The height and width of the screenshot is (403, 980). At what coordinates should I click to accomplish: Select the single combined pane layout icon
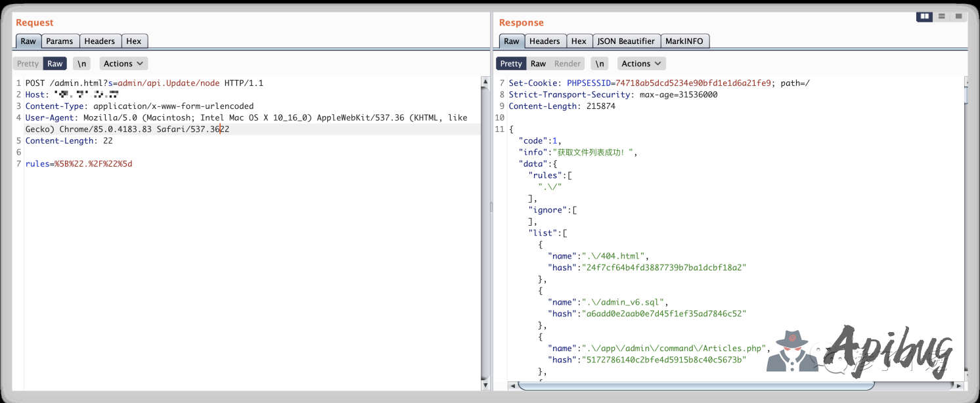coord(959,16)
